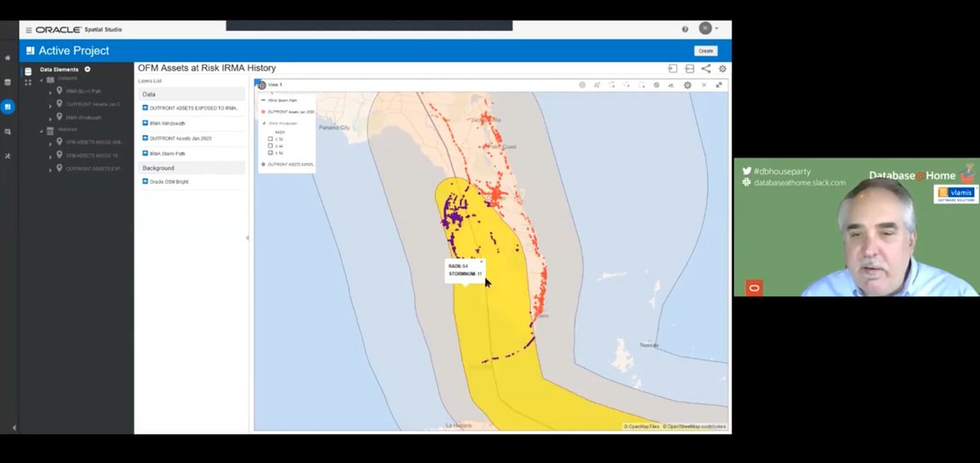Click the first circular icon in map toolbar

(582, 85)
